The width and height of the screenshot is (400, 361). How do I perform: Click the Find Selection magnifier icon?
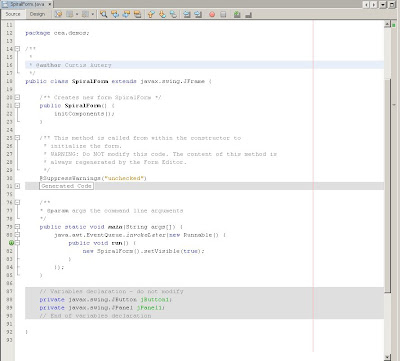click(x=103, y=14)
